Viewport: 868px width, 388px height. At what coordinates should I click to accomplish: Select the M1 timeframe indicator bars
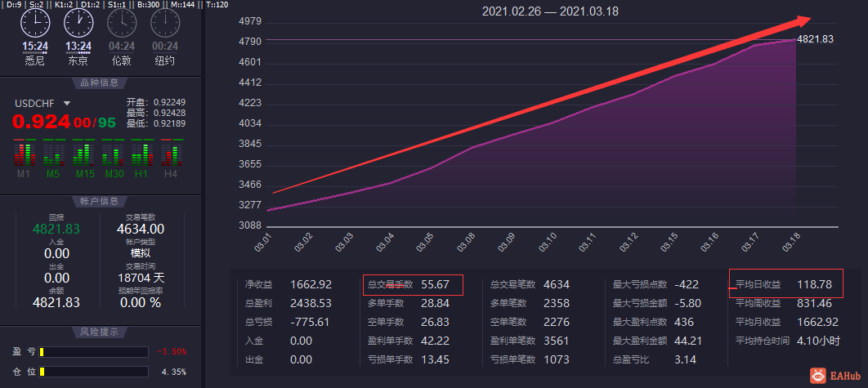click(25, 153)
